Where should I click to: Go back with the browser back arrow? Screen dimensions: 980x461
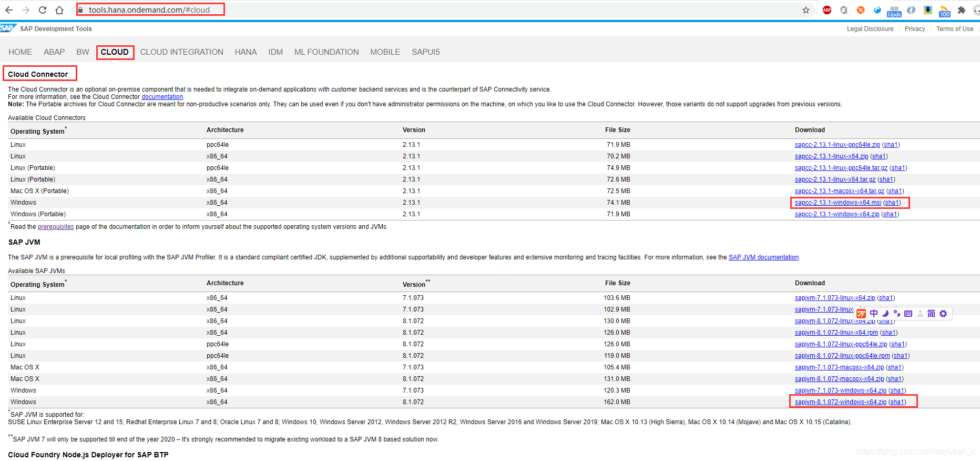(x=9, y=10)
